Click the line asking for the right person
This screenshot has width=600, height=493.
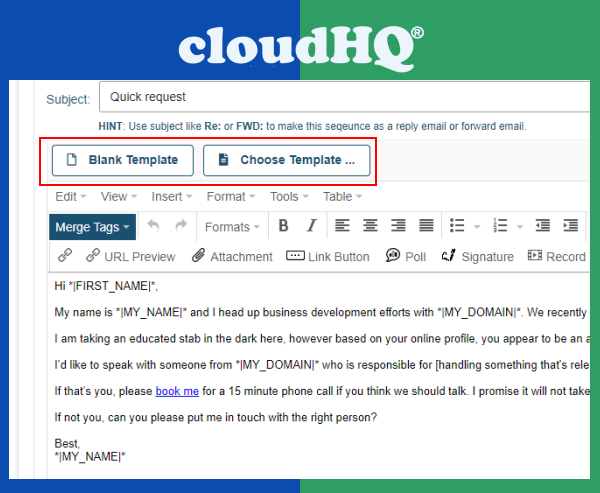tap(215, 417)
